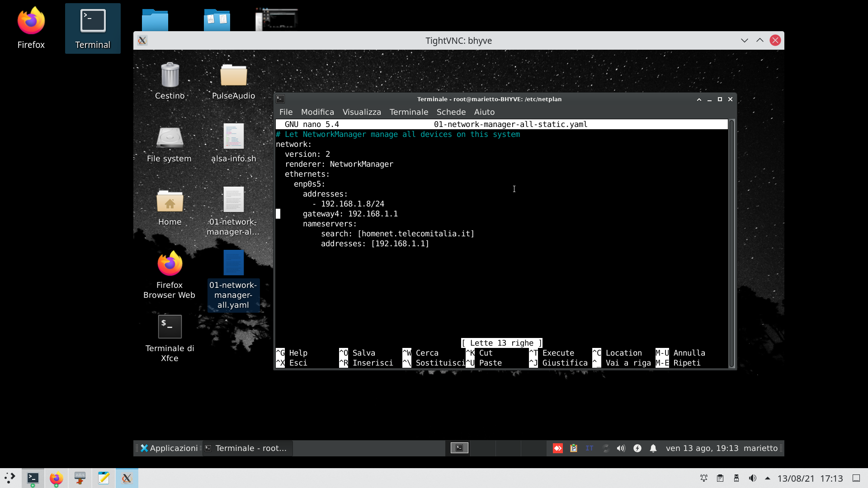This screenshot has width=868, height=488.
Task: Click the IT keyboard layout indicator
Action: [589, 448]
